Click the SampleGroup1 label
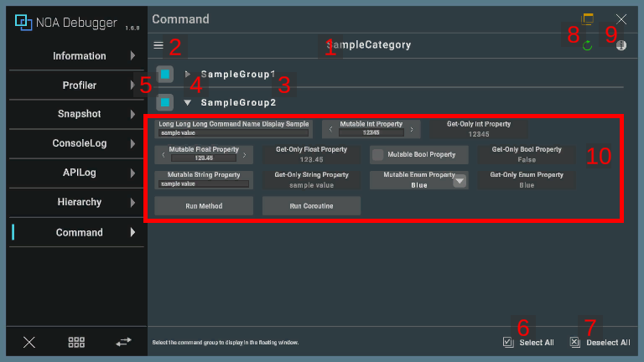 coord(238,75)
